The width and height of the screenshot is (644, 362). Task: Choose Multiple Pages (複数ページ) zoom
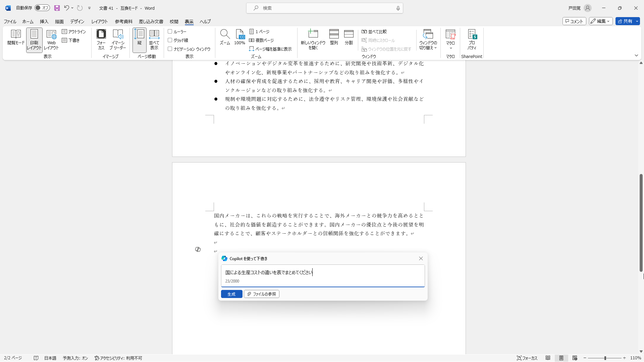tap(262, 40)
